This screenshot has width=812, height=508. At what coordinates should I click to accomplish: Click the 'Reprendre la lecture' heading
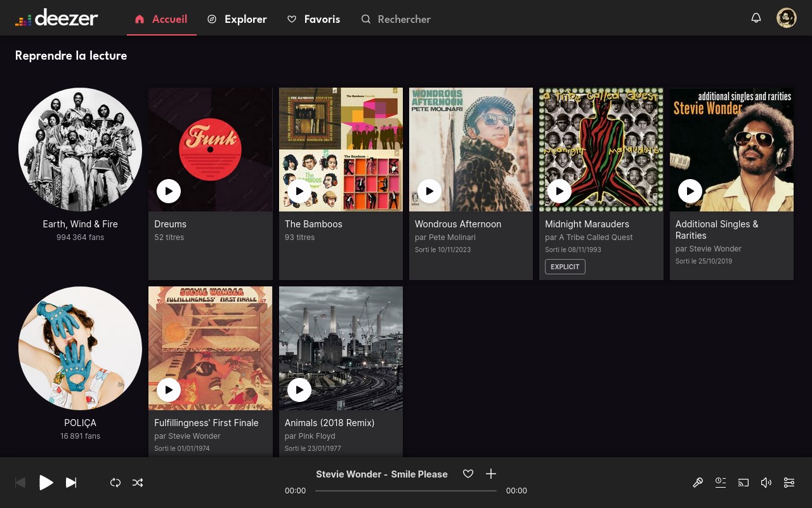click(x=71, y=55)
